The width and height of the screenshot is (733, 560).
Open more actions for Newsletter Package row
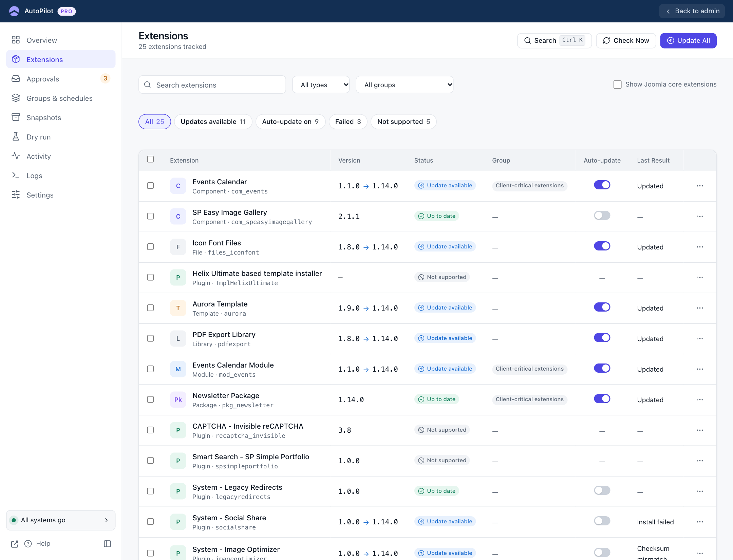700,400
